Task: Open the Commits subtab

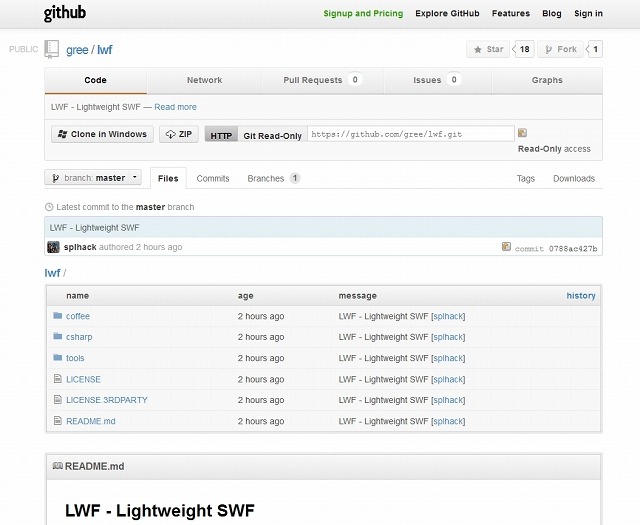Action: click(213, 178)
